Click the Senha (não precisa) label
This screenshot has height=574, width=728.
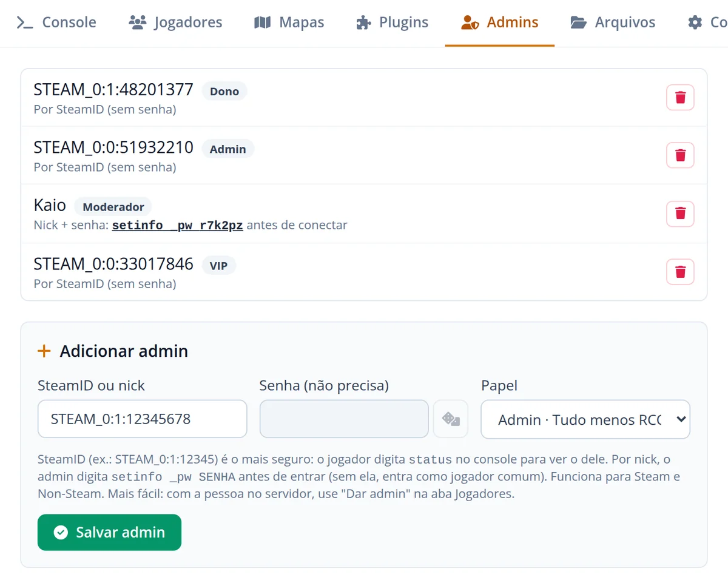tap(324, 386)
